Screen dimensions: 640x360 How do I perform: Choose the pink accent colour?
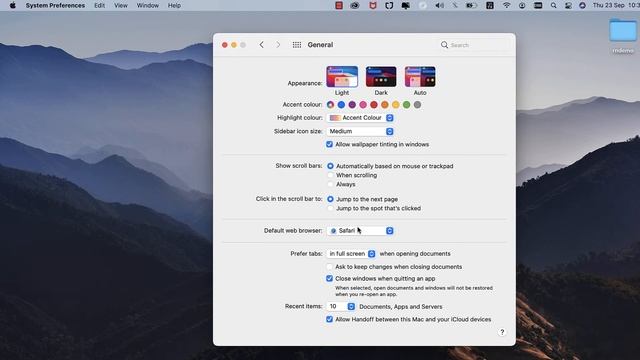(x=363, y=105)
